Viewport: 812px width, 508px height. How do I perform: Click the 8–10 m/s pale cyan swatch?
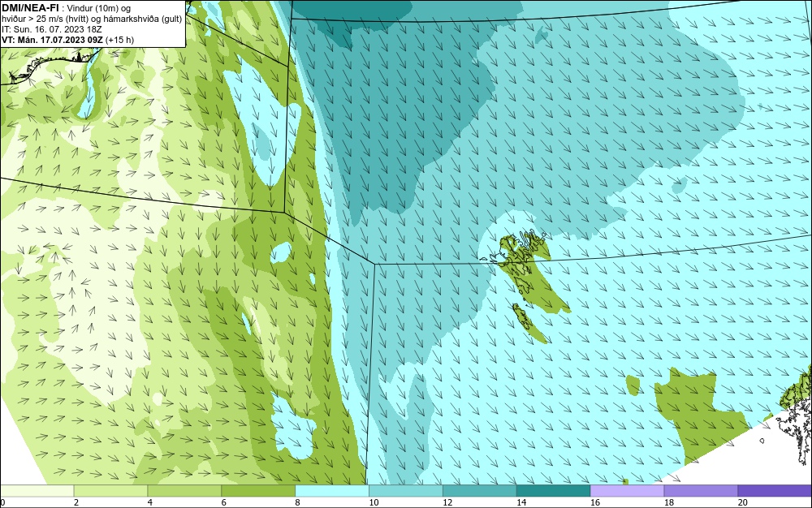[x=332, y=490]
